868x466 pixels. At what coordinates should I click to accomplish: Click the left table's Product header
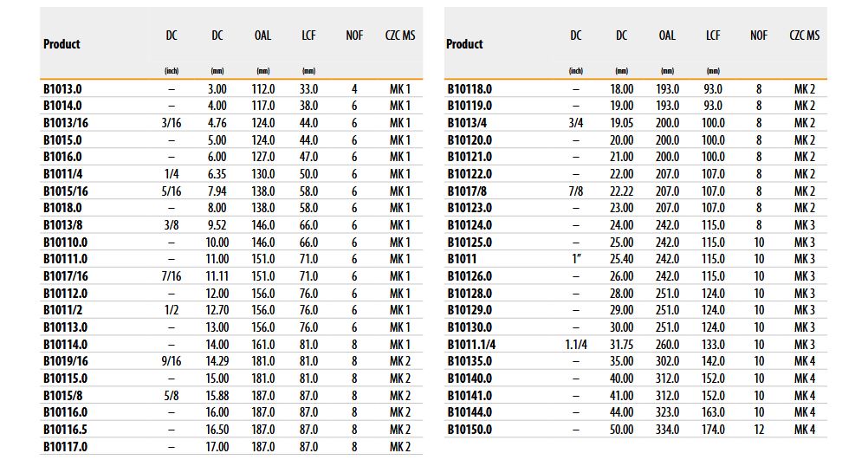point(62,44)
